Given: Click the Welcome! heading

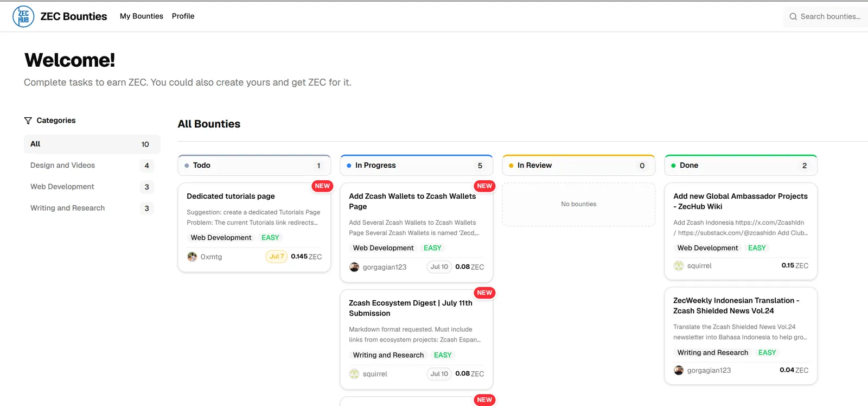Looking at the screenshot, I should pyautogui.click(x=69, y=60).
